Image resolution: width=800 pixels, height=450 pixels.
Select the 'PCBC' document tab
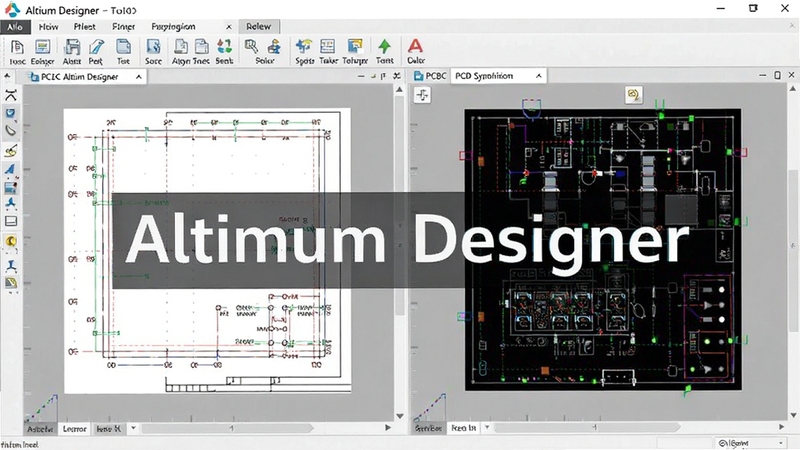(x=431, y=76)
